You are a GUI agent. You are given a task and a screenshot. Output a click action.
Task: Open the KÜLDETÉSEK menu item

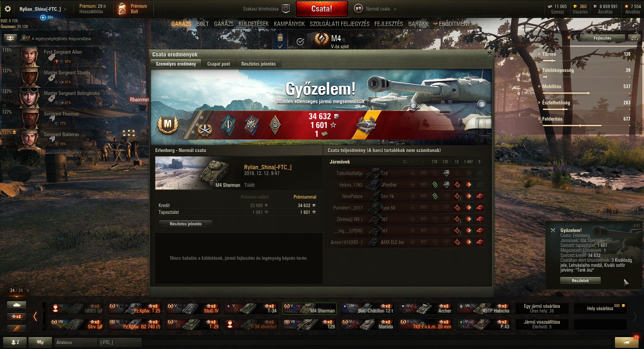pos(254,24)
